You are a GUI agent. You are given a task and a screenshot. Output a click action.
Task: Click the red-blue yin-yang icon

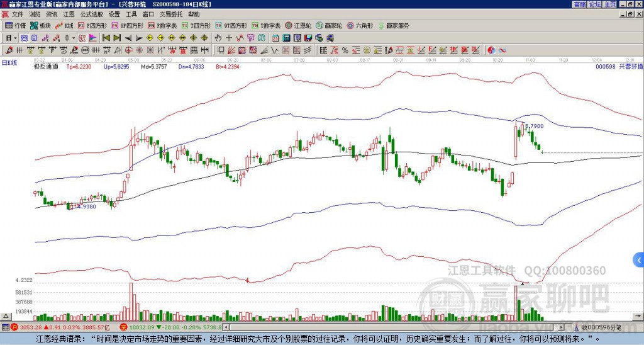pos(491,50)
